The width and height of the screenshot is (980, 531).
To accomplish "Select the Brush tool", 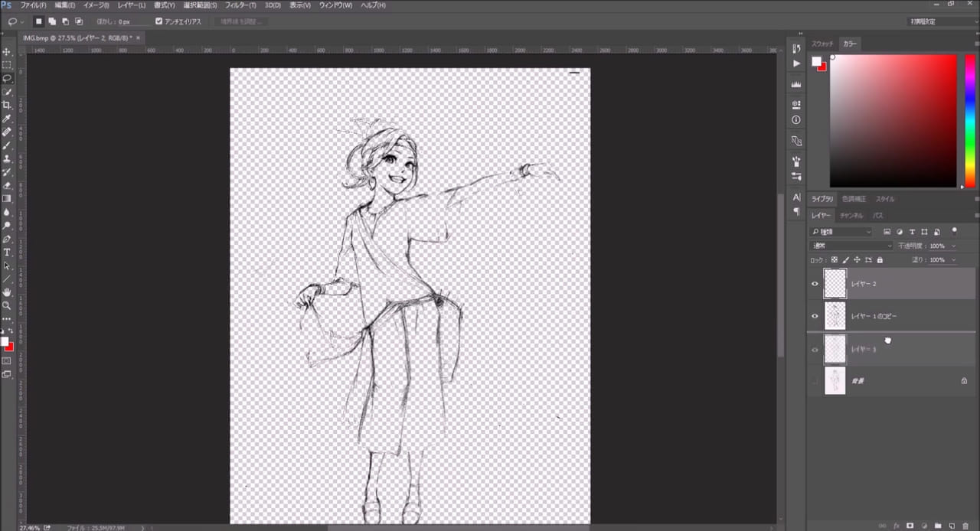I will click(7, 145).
